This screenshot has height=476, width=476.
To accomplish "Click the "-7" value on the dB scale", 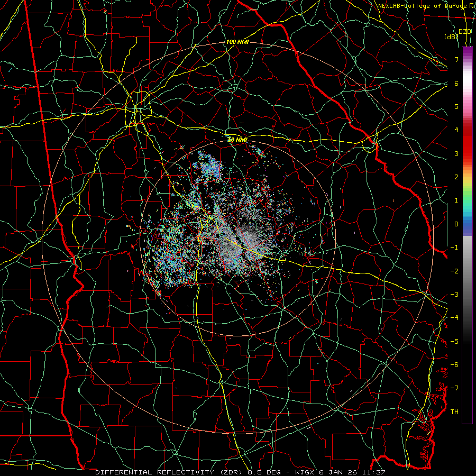I will (x=454, y=388).
